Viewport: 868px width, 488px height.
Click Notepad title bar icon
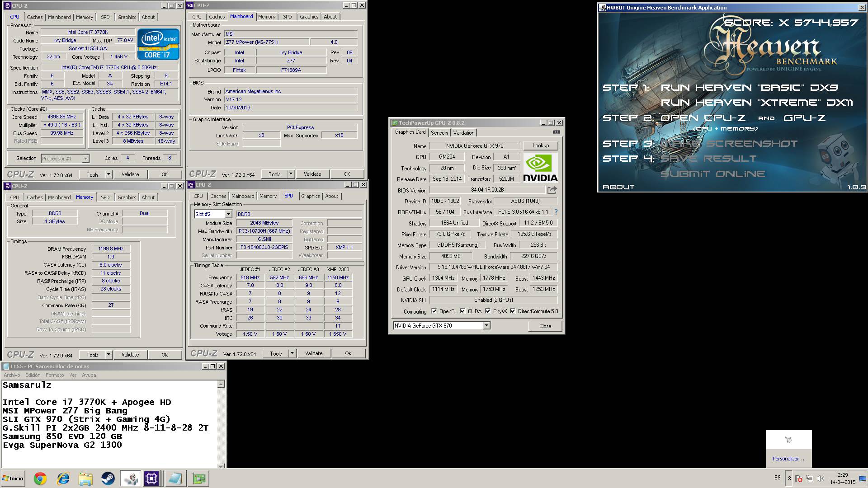tap(6, 366)
